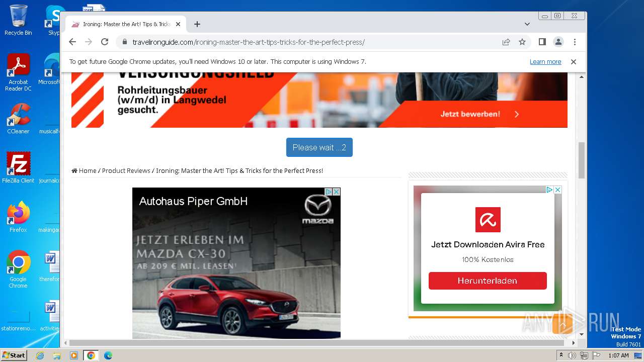
Task: Open Windows Explorer from taskbar
Action: (x=57, y=355)
